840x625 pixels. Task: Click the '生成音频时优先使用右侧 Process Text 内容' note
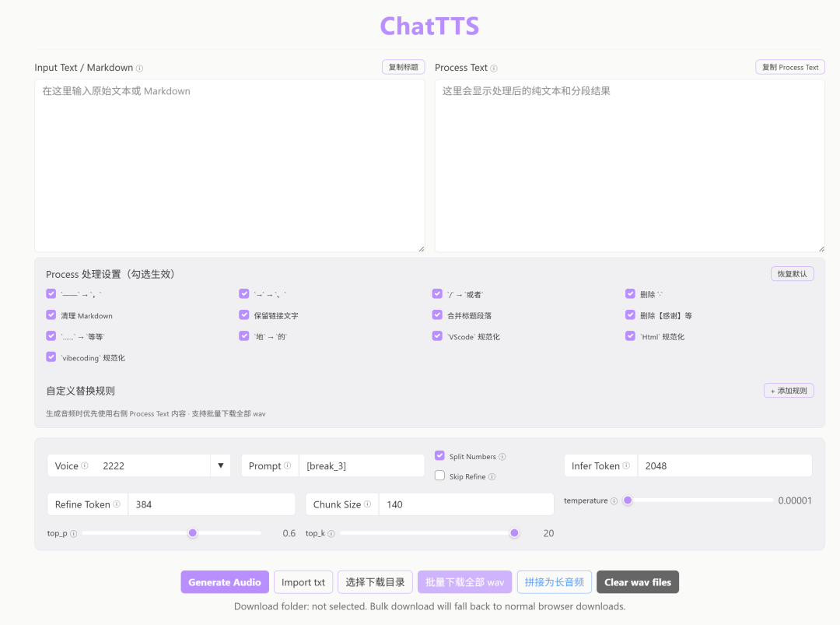(x=156, y=413)
